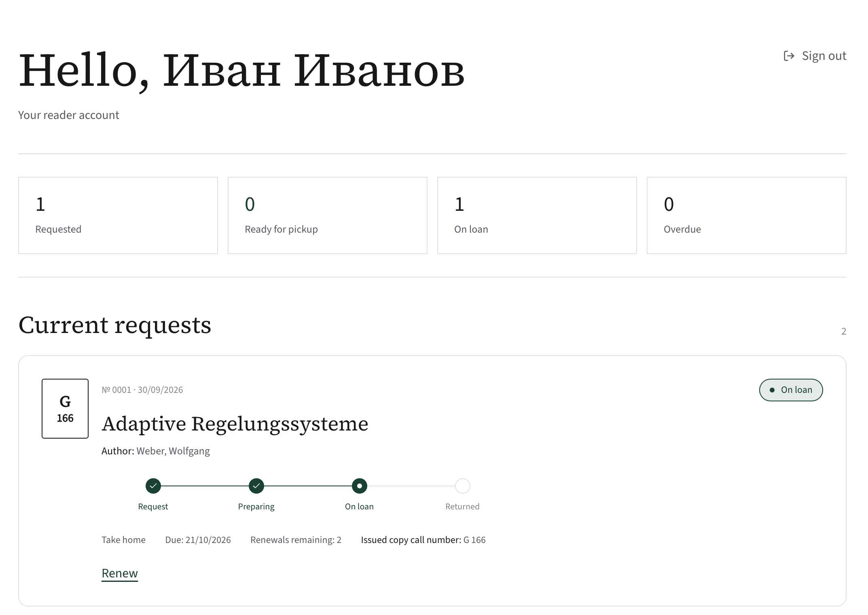
Task: Click the author Weber, Wolfgang
Action: point(173,451)
